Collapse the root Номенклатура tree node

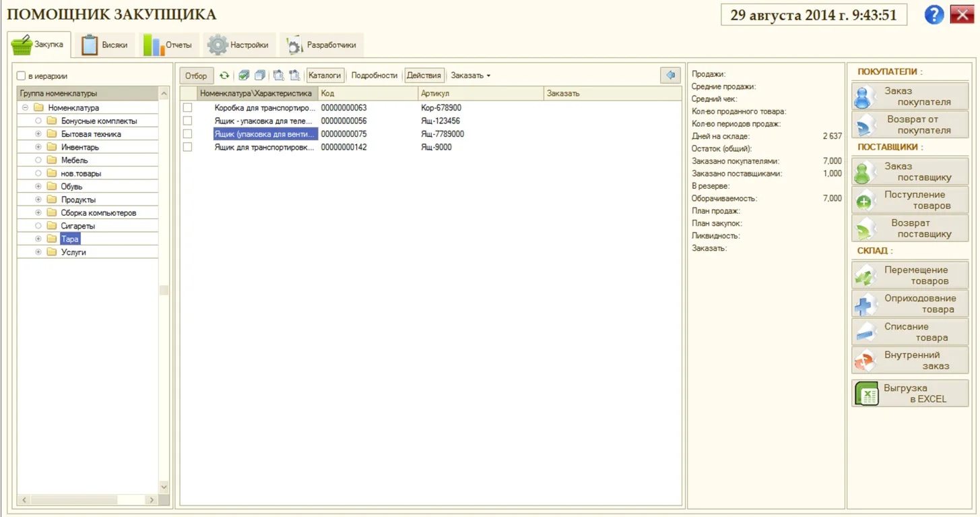(x=25, y=108)
